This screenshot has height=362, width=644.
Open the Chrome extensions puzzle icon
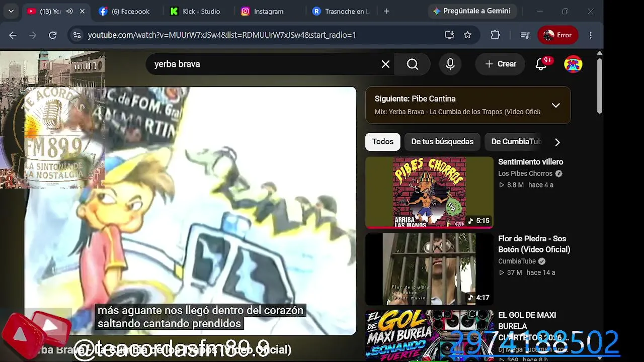tap(495, 35)
